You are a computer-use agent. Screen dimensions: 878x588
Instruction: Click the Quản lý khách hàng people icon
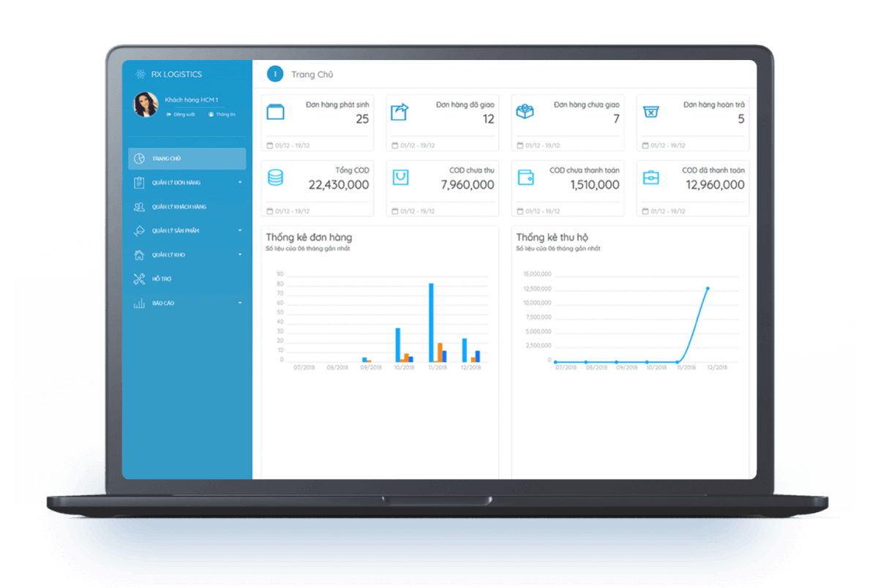click(139, 207)
